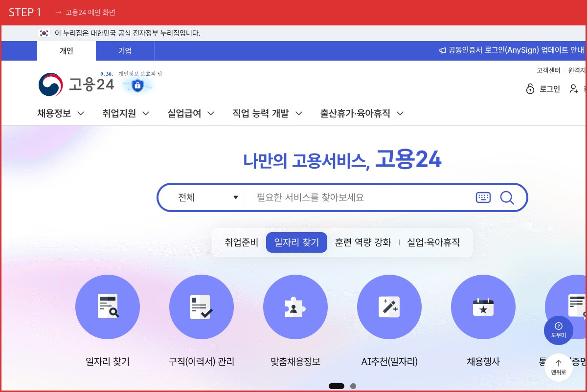Open the 구직(이력서) 관리 circle icon
The width and height of the screenshot is (587, 392).
[x=202, y=306]
